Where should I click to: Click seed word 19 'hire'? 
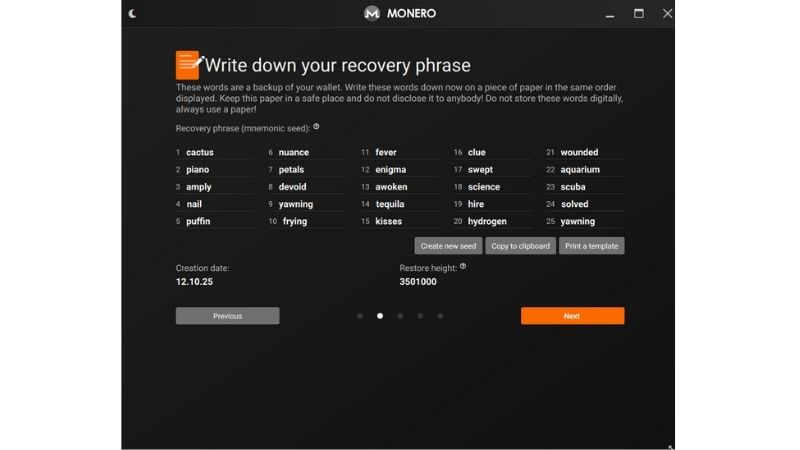476,204
